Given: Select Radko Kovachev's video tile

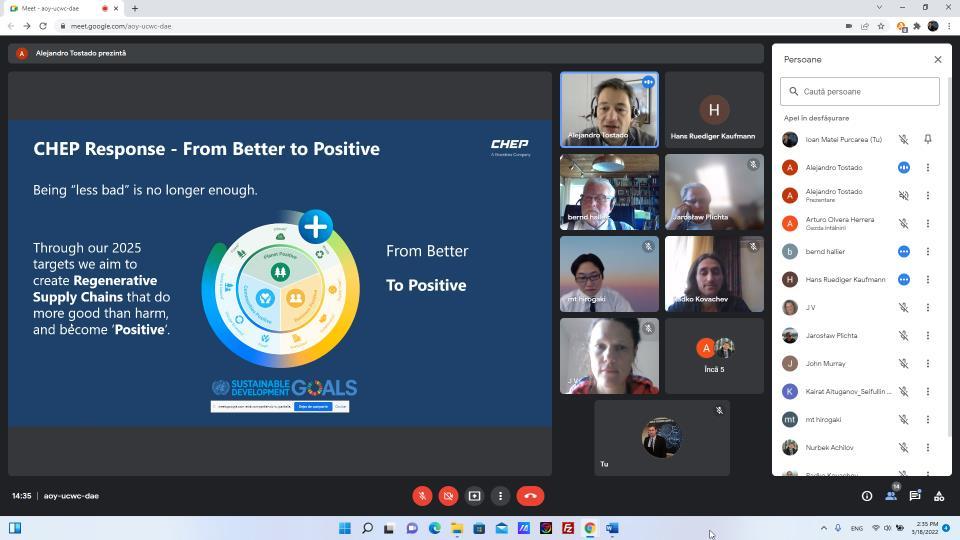Looking at the screenshot, I should pyautogui.click(x=714, y=274).
